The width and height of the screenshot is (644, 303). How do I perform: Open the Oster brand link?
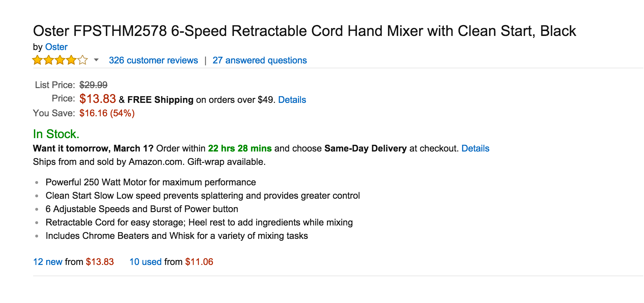[x=56, y=47]
